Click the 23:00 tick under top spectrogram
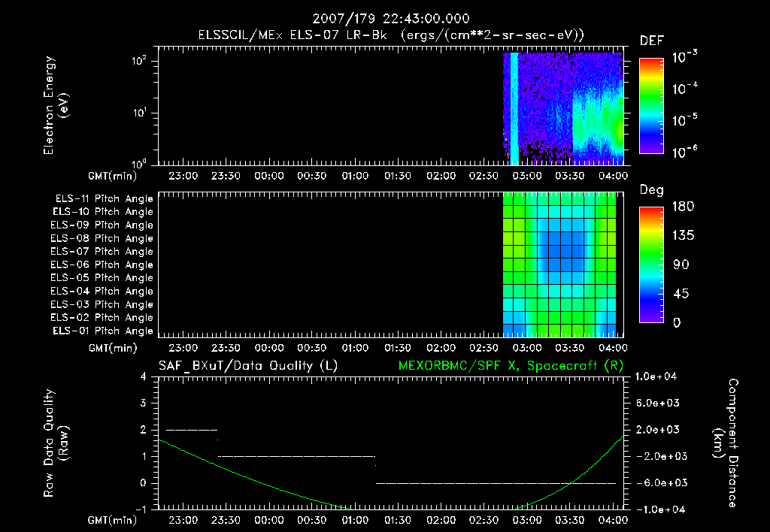Screen dimensions: 770x532 pyautogui.click(x=183, y=176)
